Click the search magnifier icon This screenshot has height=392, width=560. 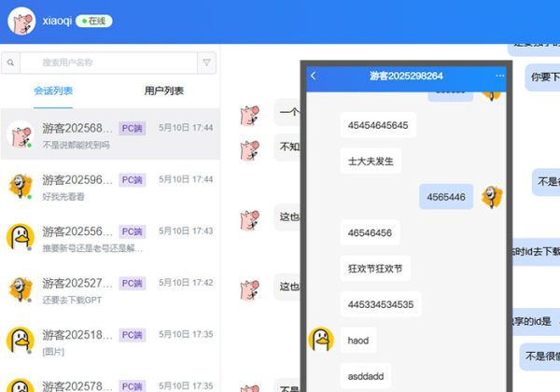coord(10,63)
